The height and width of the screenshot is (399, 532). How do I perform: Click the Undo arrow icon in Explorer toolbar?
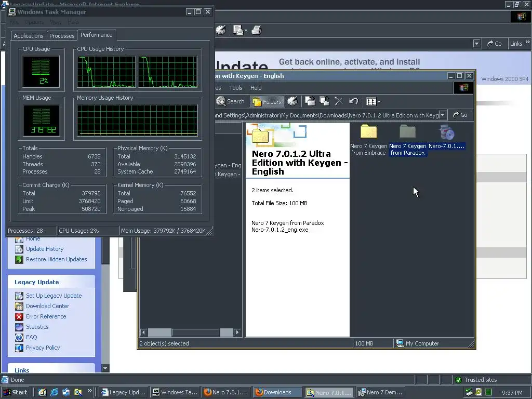(x=353, y=101)
